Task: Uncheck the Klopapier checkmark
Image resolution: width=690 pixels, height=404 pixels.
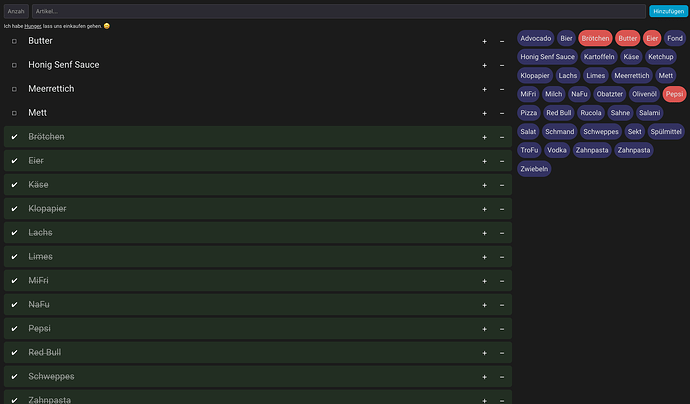Action: pyautogui.click(x=14, y=209)
